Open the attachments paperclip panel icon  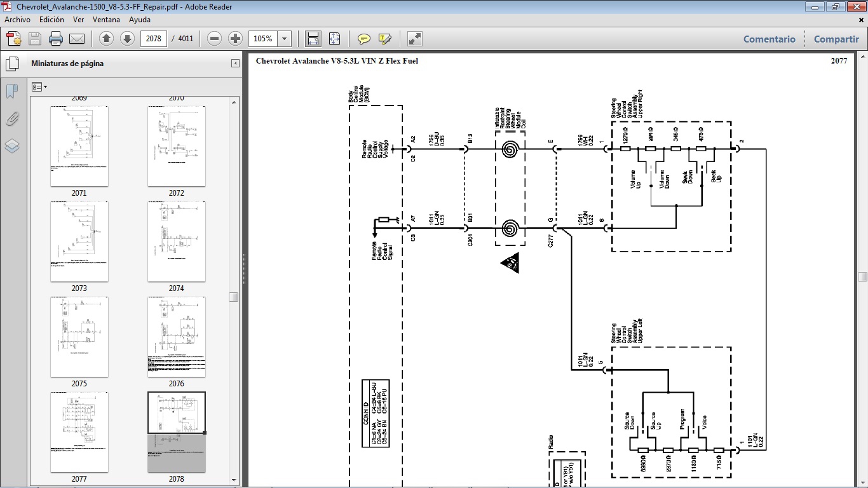12,119
